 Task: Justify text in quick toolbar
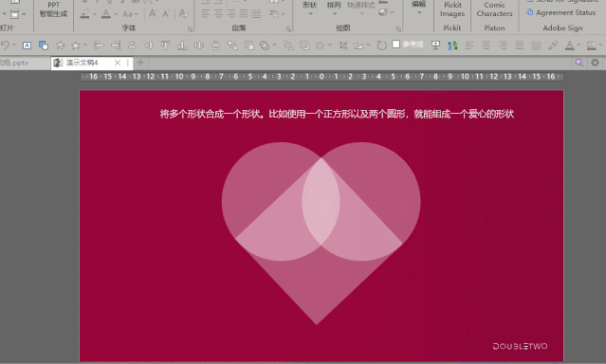coord(520,45)
